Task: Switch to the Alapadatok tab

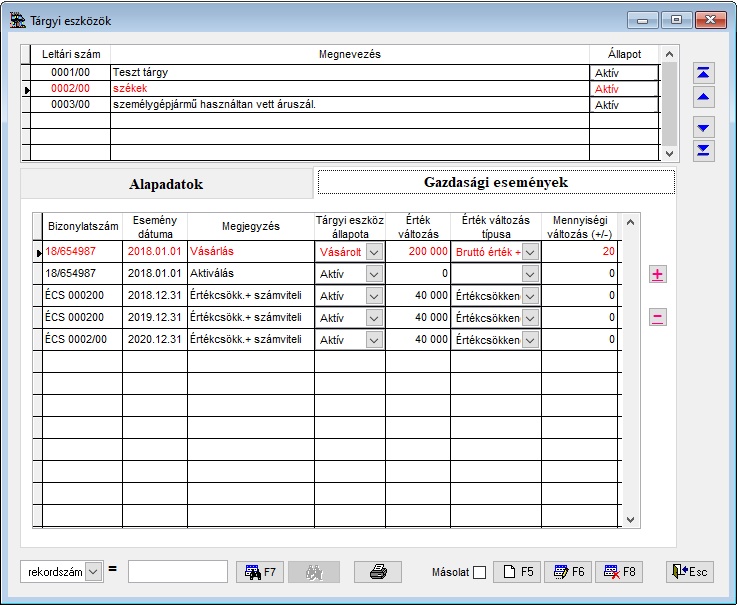Action: 166,184
